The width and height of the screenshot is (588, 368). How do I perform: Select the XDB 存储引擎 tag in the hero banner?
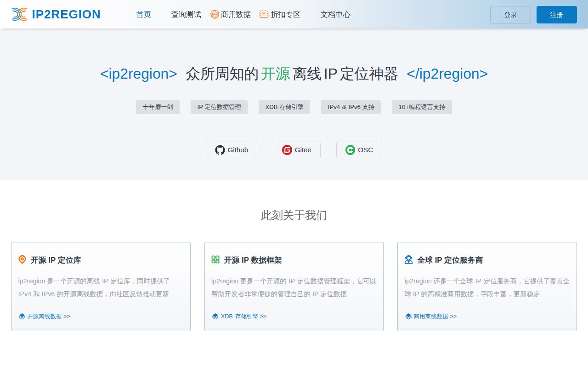[x=284, y=107]
